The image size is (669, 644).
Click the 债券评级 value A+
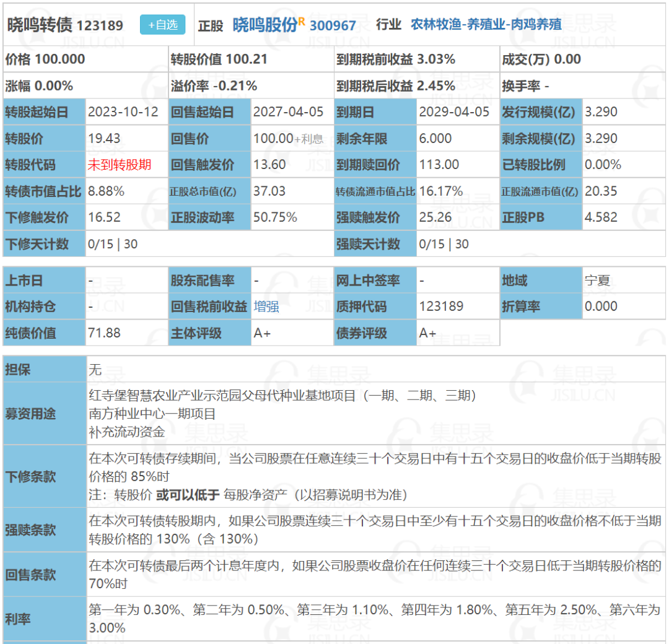point(427,333)
